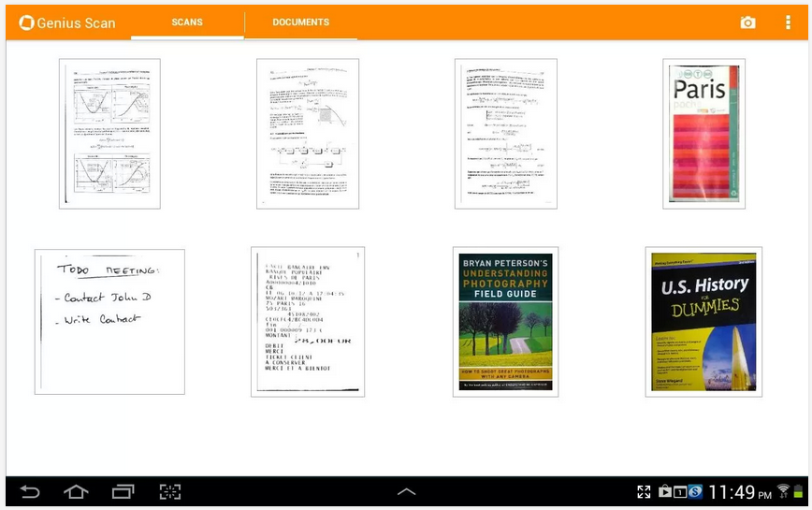Open the scan with block diagram page
This screenshot has width=812, height=510.
(308, 134)
